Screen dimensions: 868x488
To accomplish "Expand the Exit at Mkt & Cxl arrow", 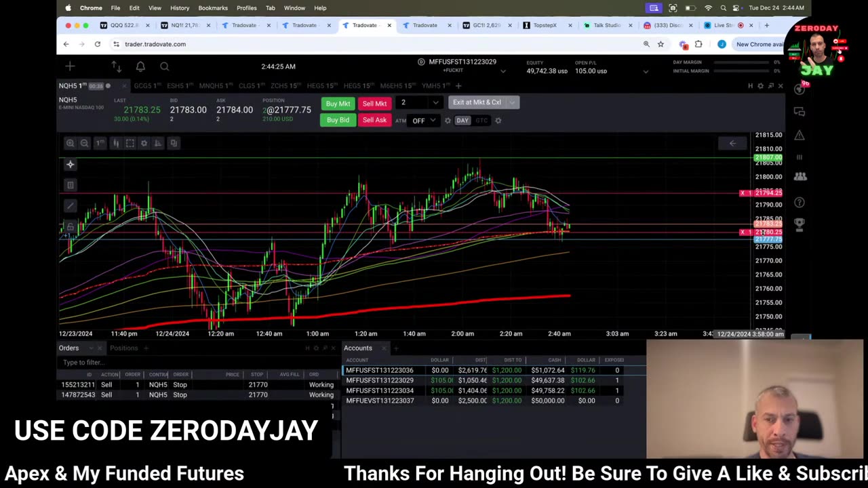I will (x=512, y=102).
